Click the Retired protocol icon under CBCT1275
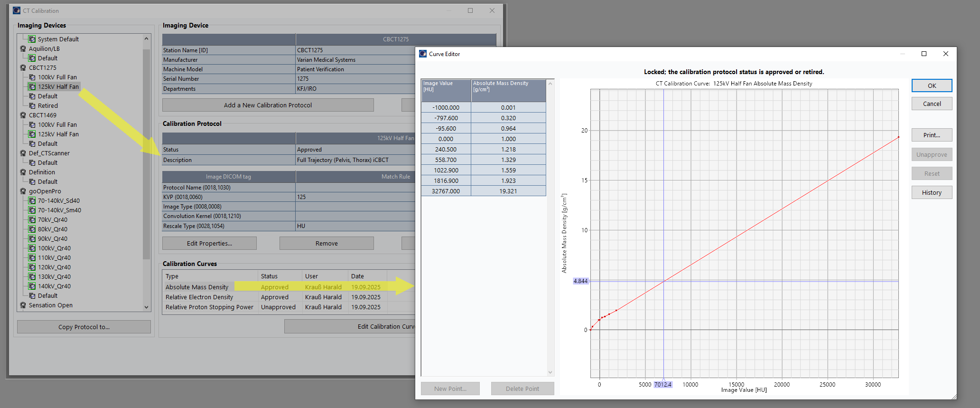 pyautogui.click(x=32, y=106)
